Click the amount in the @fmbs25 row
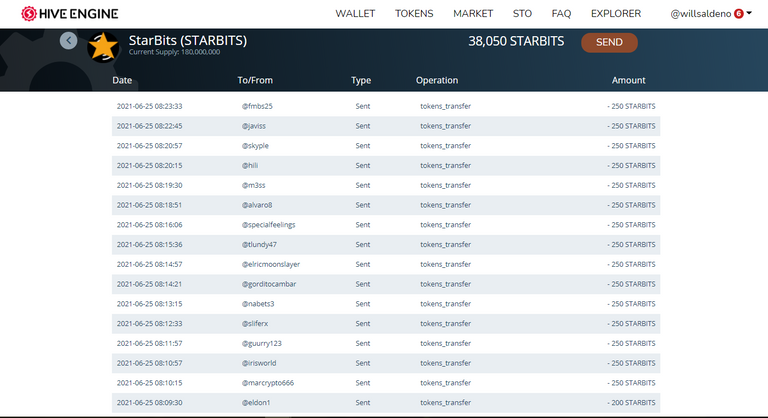Image resolution: width=768 pixels, height=418 pixels. point(631,106)
